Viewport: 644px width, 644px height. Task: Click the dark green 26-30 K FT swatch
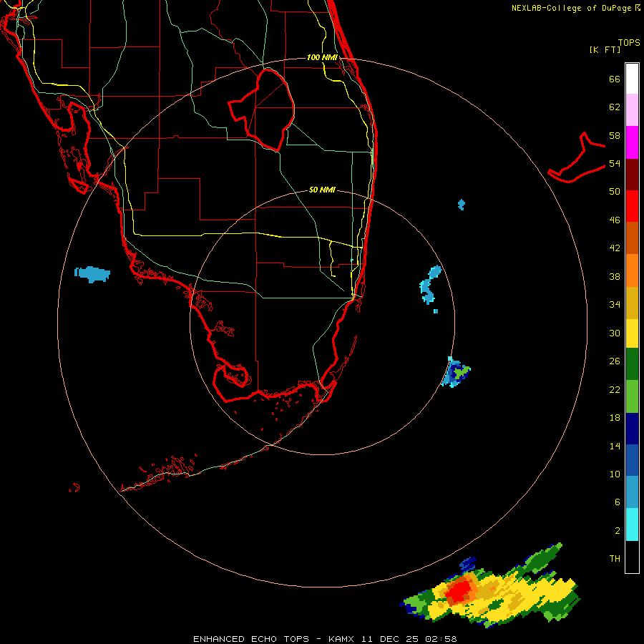tap(632, 364)
